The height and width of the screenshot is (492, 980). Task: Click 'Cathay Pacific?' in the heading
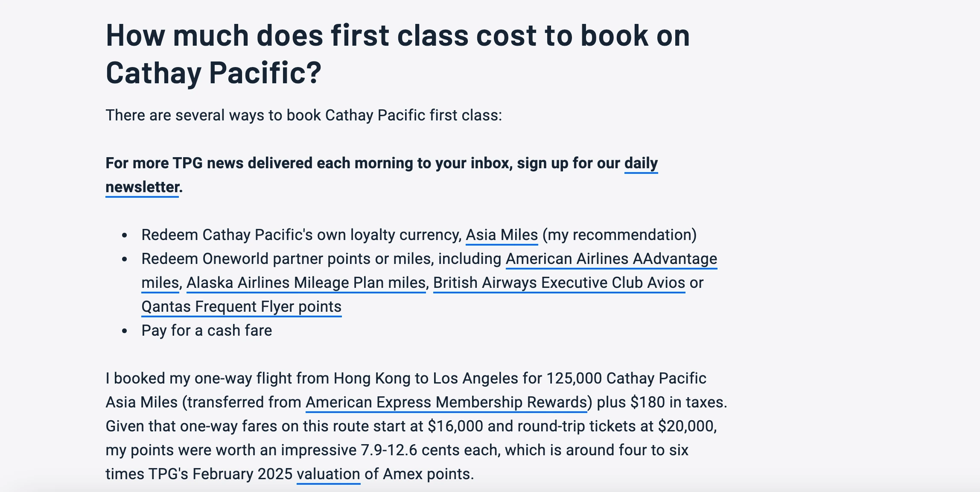click(x=213, y=73)
